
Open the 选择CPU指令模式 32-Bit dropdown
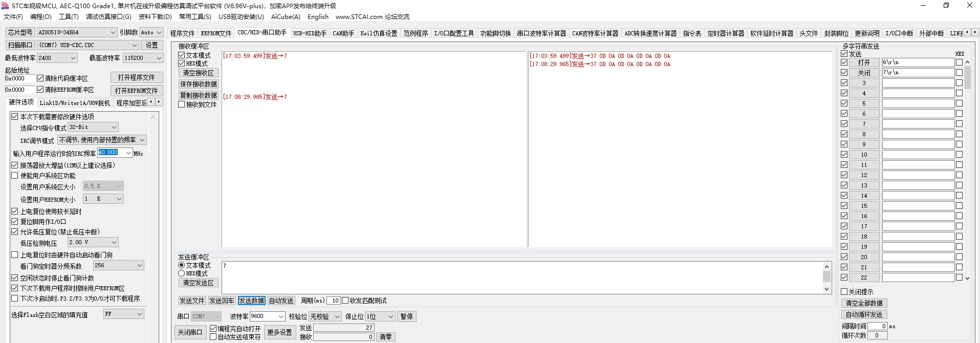93,127
